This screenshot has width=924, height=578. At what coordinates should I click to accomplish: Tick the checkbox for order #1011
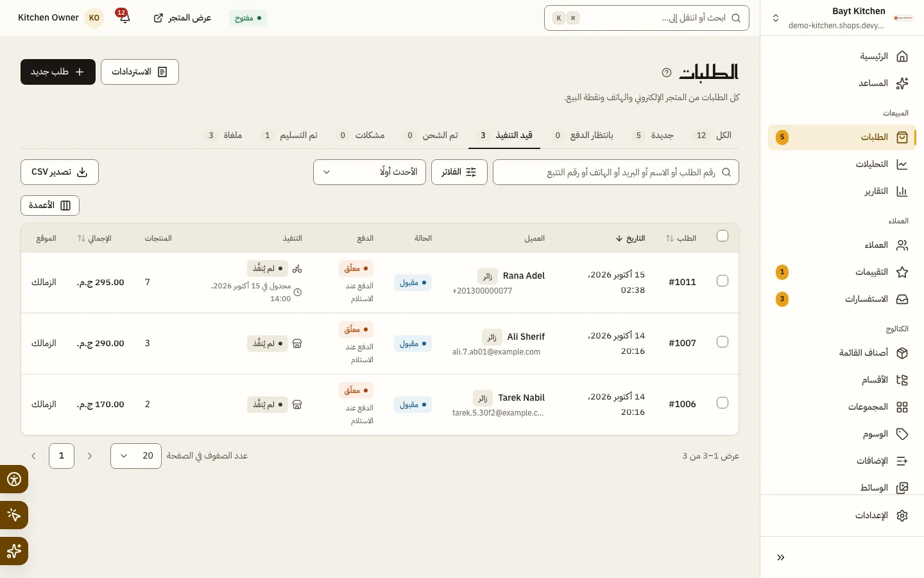coord(723,281)
